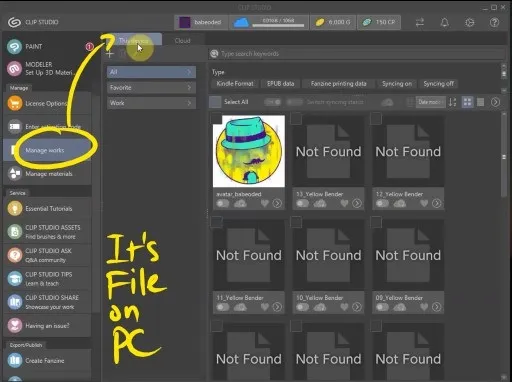
Task: Select checkbox on 13_Yellow Bender thumbnail
Action: click(x=296, y=118)
